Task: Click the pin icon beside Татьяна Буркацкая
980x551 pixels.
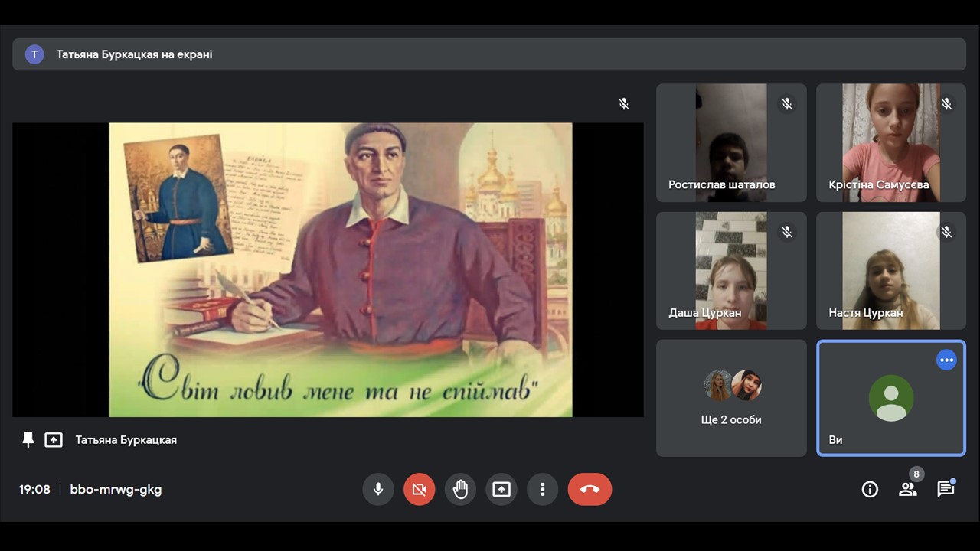Action: pos(28,440)
